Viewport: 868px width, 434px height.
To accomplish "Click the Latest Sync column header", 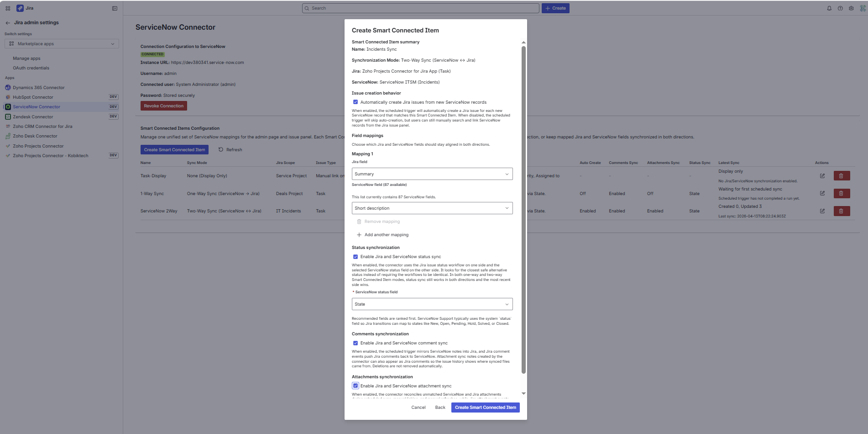I will pyautogui.click(x=729, y=163).
